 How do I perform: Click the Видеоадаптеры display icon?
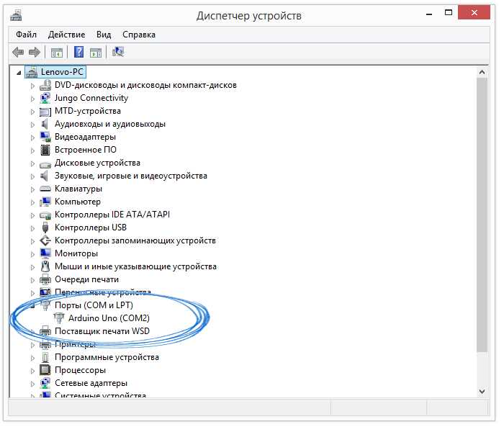(45, 137)
